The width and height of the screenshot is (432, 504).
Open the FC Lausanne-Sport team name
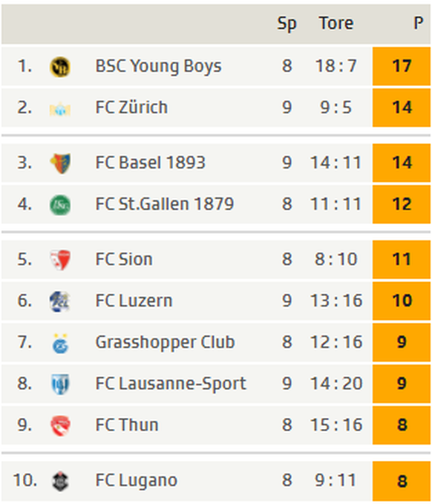pyautogui.click(x=171, y=384)
